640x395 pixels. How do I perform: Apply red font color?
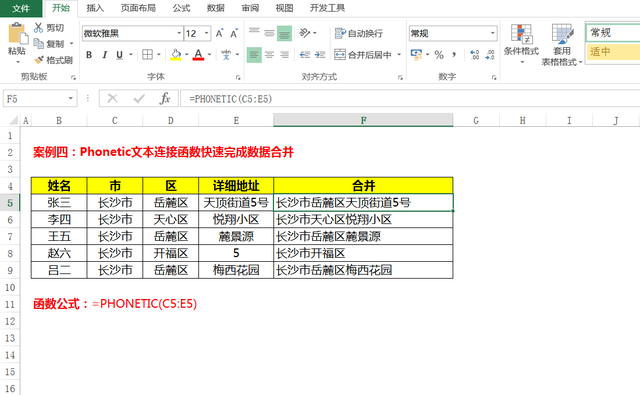[198, 55]
